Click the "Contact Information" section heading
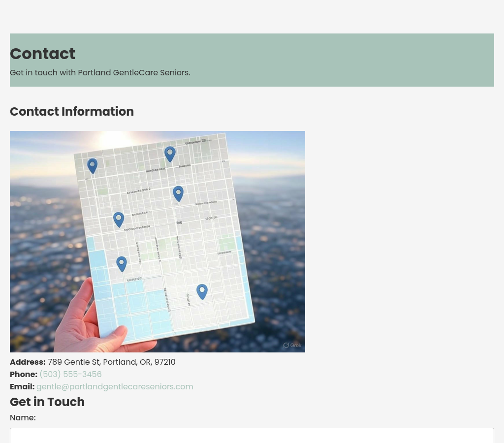Image resolution: width=504 pixels, height=443 pixels. point(72,112)
